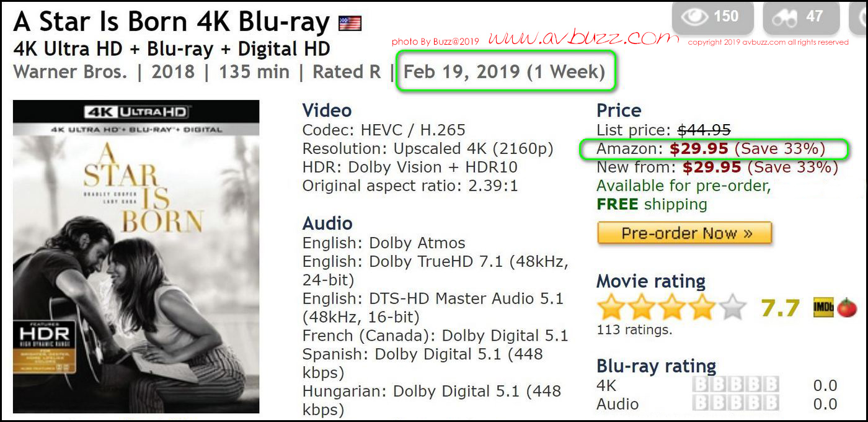868x422 pixels.
Task: Click the 4K Blu-ray rating boxes
Action: [735, 385]
